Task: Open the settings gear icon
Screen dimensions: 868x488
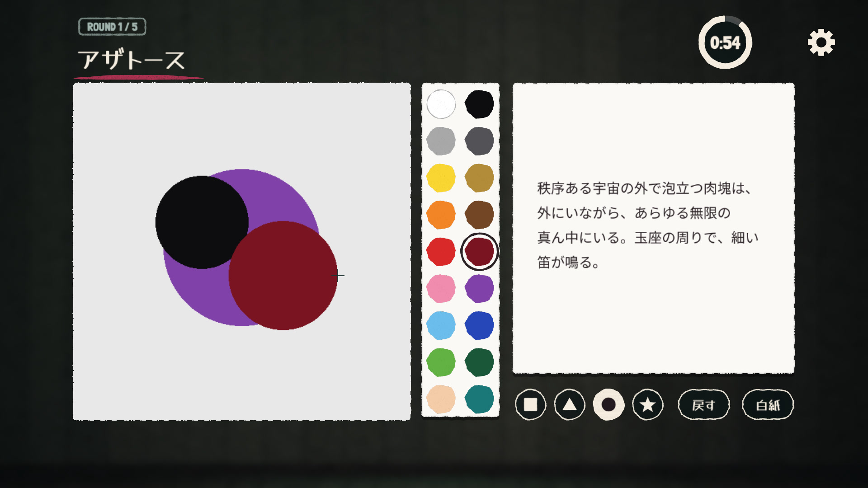Action: [x=821, y=42]
